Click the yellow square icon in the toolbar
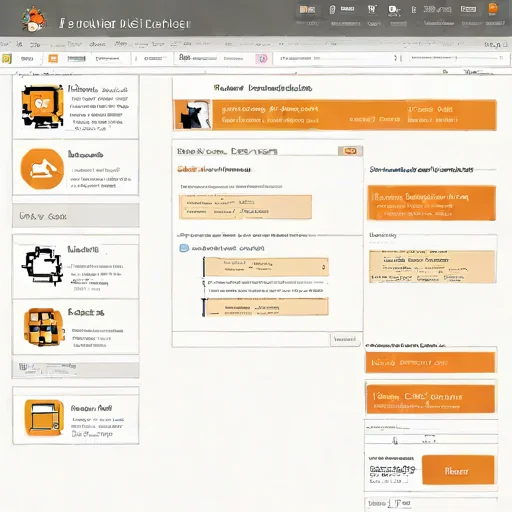The image size is (512, 512). point(6,59)
